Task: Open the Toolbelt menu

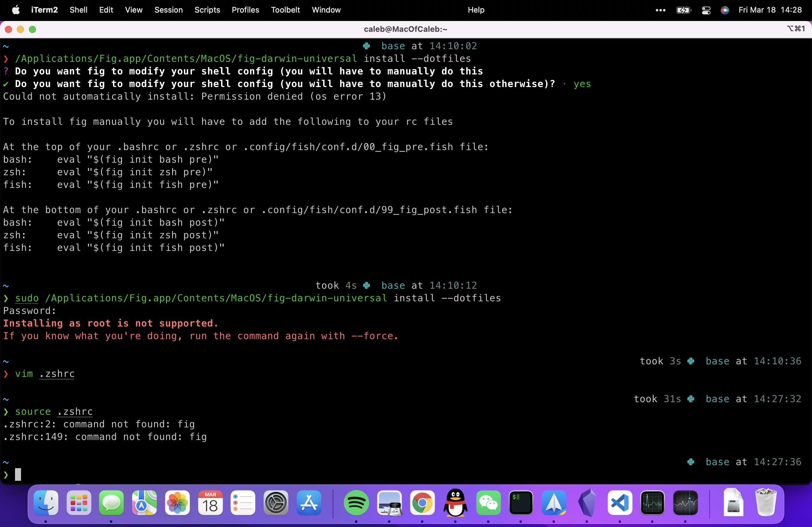Action: click(285, 10)
